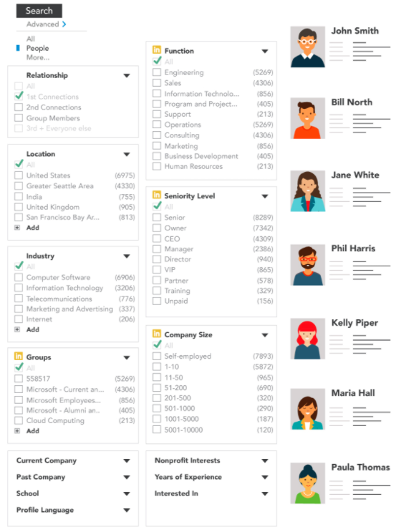Tick the United States location checkbox
This screenshot has width=416, height=532.
[x=19, y=175]
